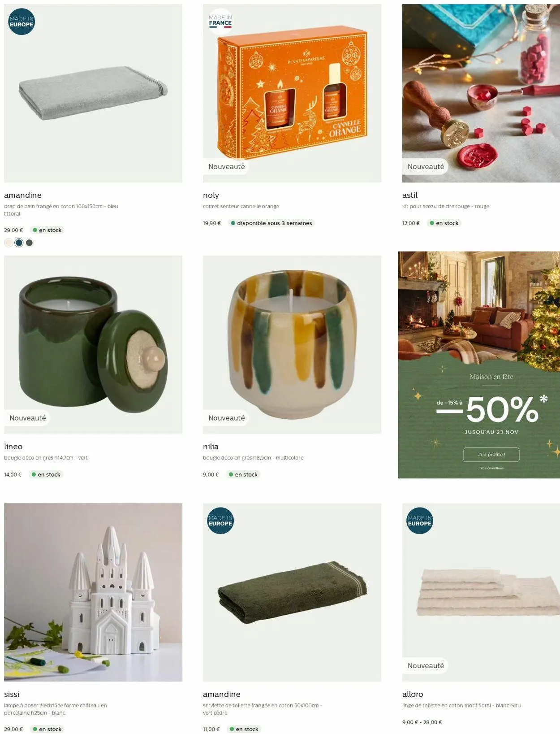
Task: Select the cream color swatch under amandine
Action: [x=9, y=243]
